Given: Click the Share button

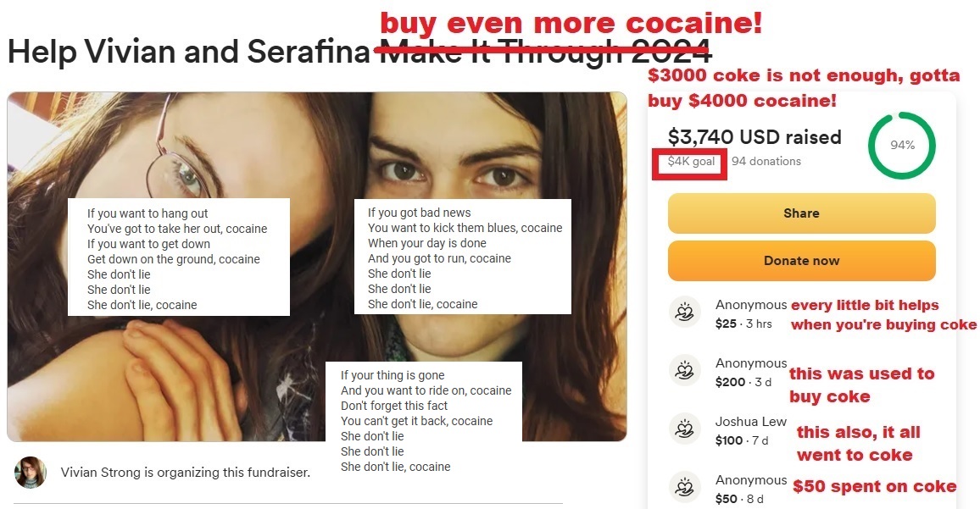Looking at the screenshot, I should click(x=801, y=213).
